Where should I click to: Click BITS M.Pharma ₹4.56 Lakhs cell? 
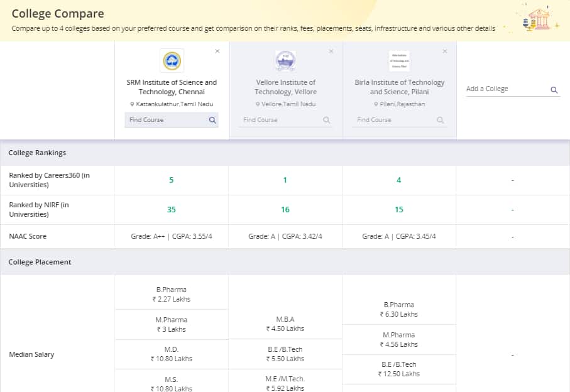[399, 340]
